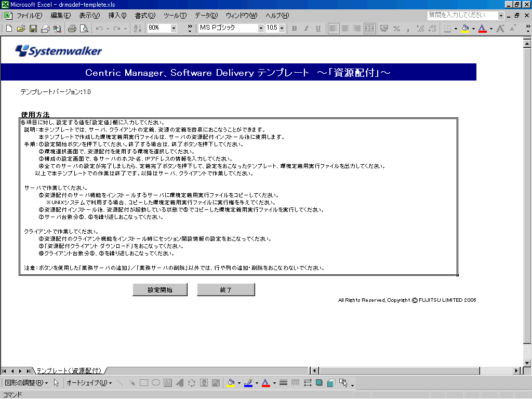Click the 設定開始 button
The height and width of the screenshot is (399, 532).
pos(160,290)
